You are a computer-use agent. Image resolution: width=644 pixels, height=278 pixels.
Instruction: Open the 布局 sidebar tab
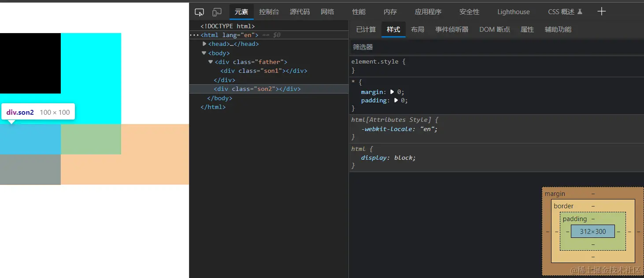click(x=417, y=30)
